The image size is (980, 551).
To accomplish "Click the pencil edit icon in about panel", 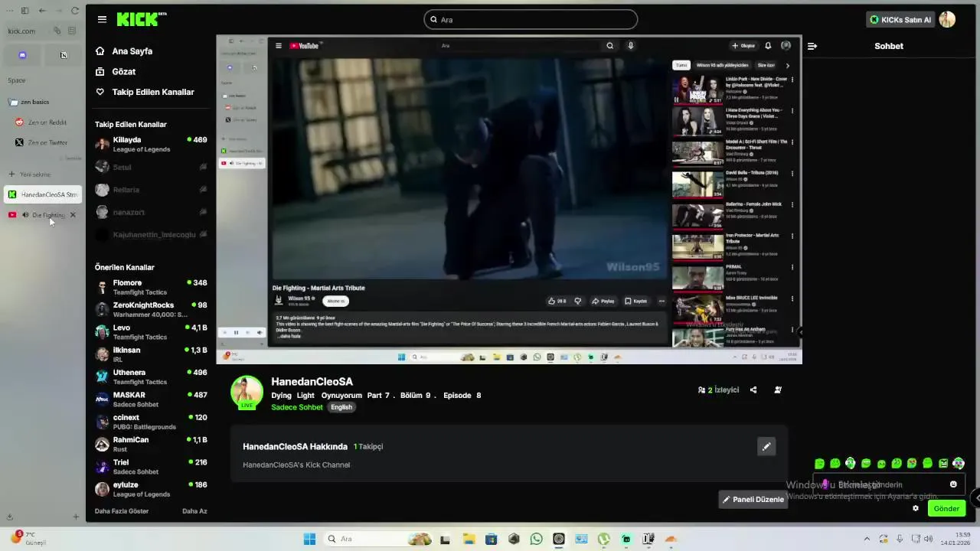I will (766, 447).
